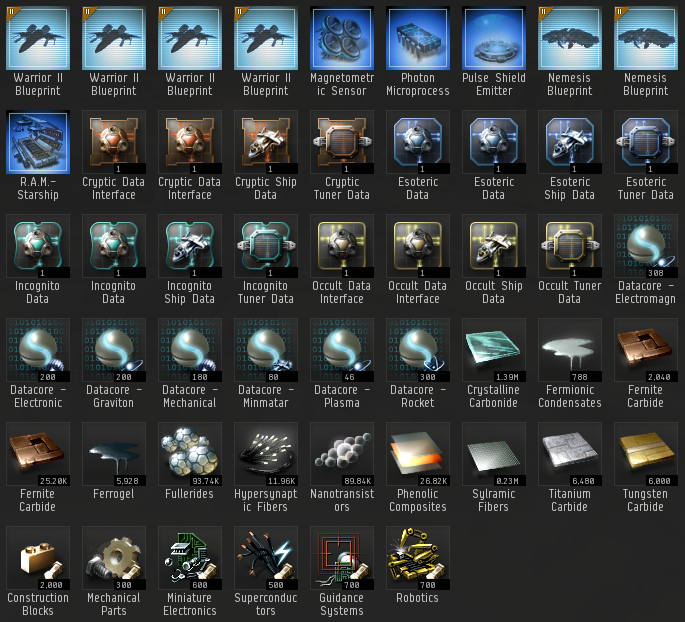Click the Robotics item icon
The width and height of the screenshot is (685, 622).
418,558
